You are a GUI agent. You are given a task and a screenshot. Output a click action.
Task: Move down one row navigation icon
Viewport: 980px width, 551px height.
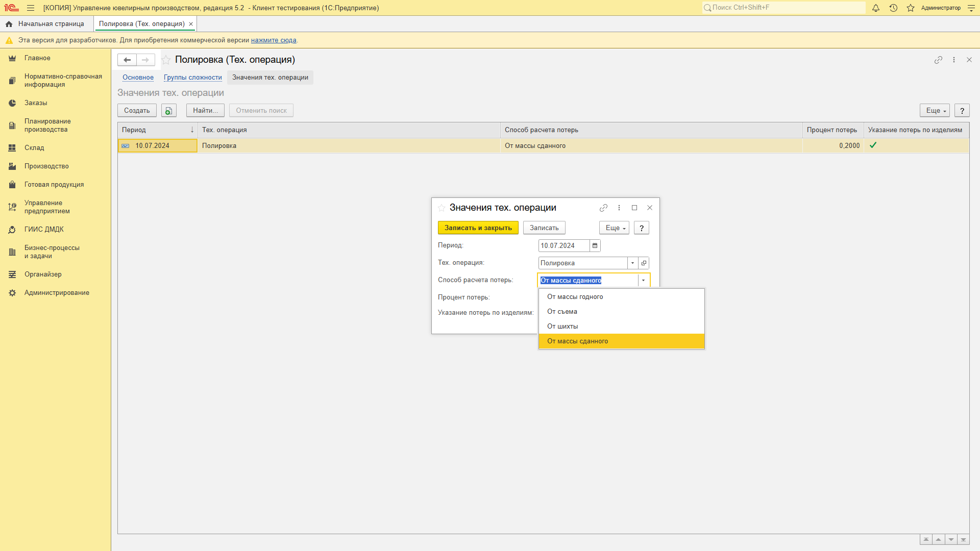point(951,539)
